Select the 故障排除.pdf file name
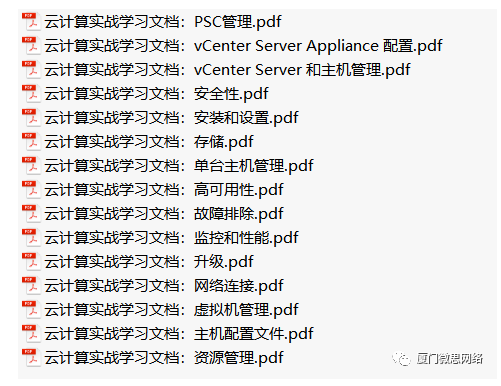The height and width of the screenshot is (386, 501). tap(164, 214)
